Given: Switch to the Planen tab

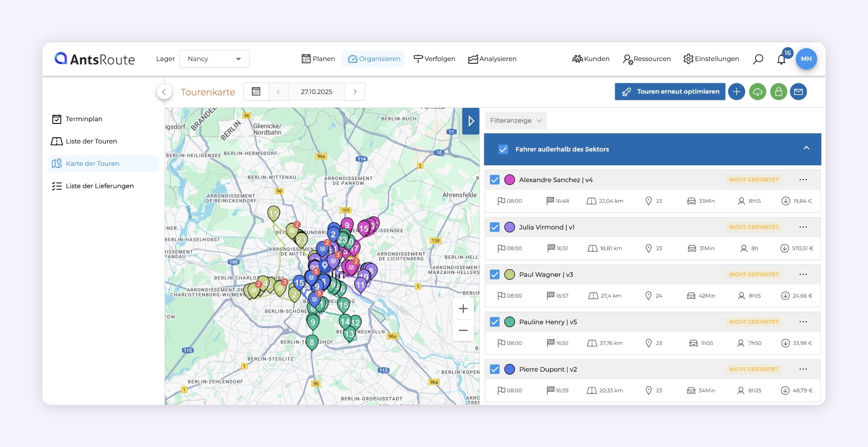Looking at the screenshot, I should [x=318, y=59].
